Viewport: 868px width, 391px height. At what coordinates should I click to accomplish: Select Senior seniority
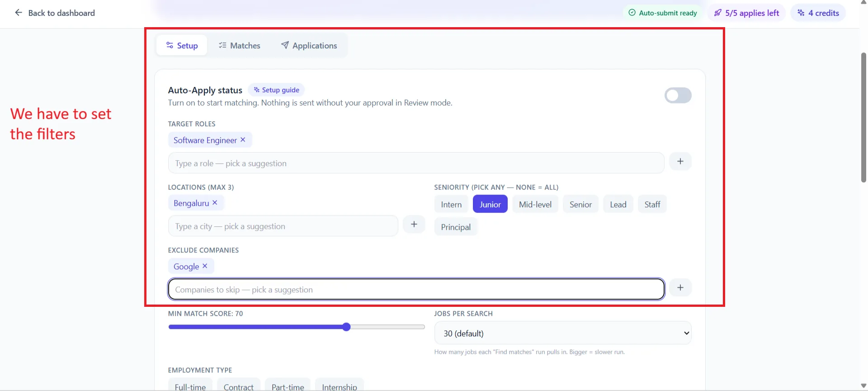[x=580, y=204]
